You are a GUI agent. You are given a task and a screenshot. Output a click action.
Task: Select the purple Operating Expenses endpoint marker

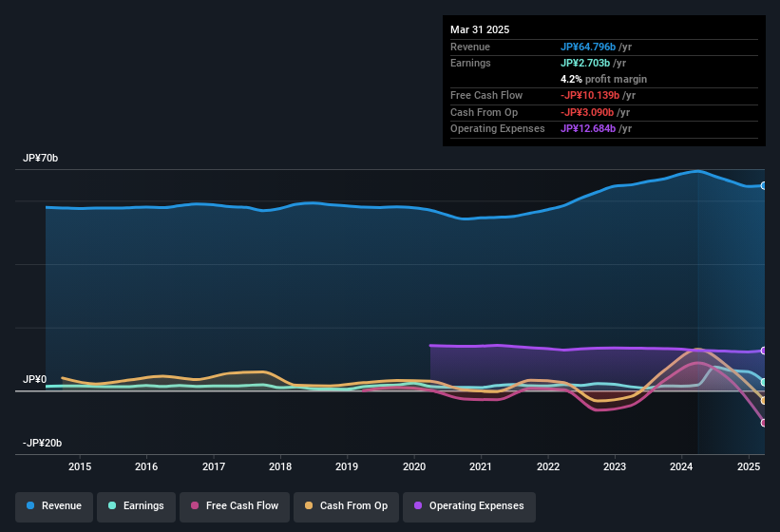763,351
